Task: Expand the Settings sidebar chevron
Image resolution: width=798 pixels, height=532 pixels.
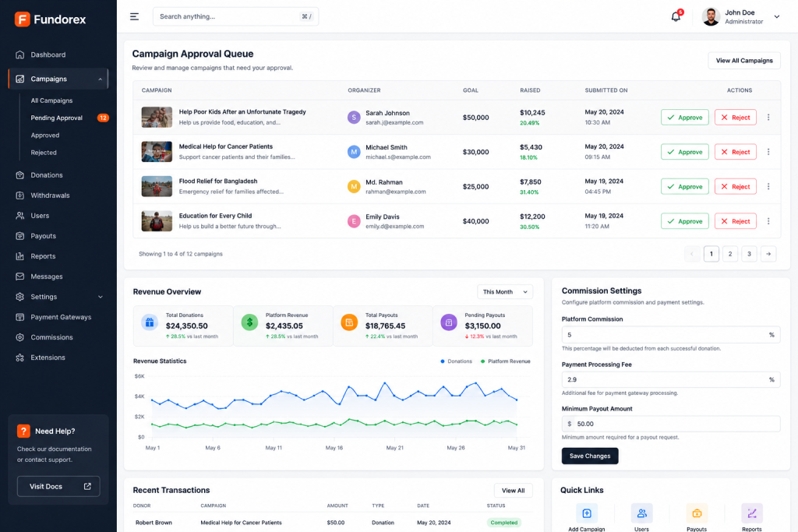Action: [x=101, y=297]
